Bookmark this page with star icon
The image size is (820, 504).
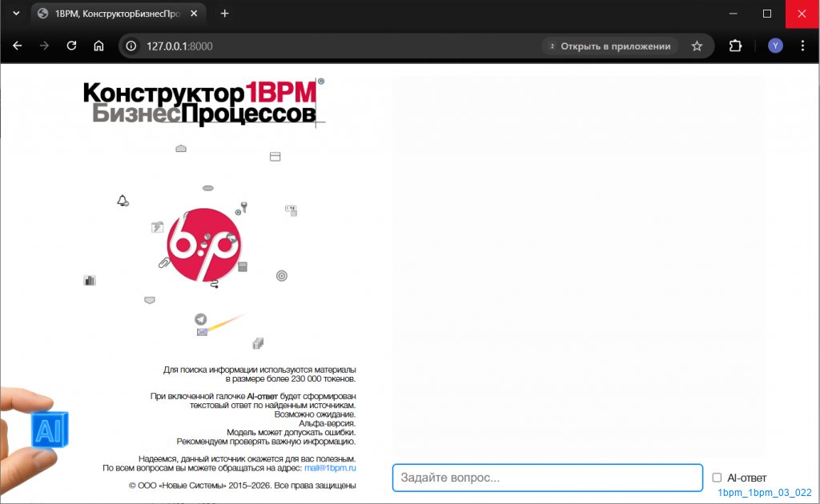pyautogui.click(x=697, y=46)
